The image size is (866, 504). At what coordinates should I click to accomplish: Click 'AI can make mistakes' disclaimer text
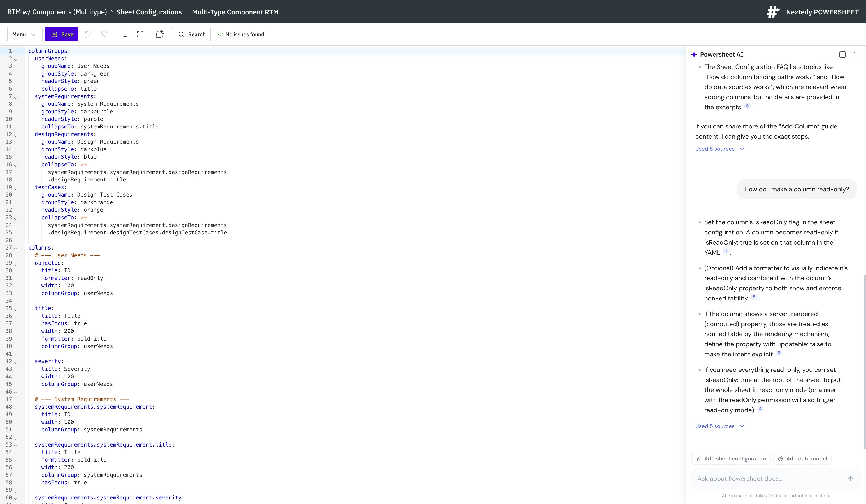point(776,495)
